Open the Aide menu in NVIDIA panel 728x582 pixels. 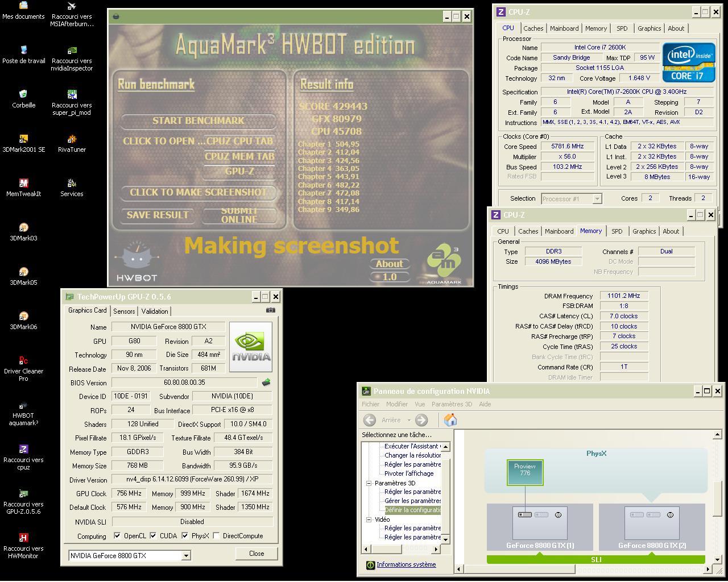[485, 404]
